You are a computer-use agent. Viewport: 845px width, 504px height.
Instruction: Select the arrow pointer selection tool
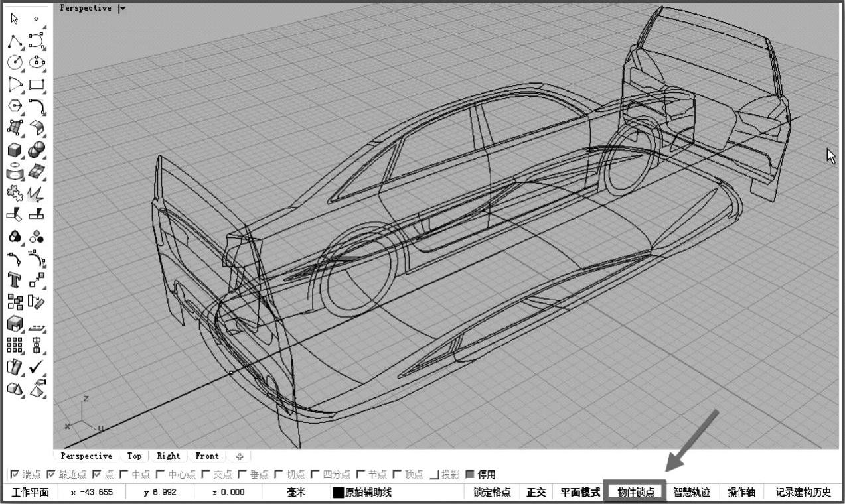pos(15,19)
